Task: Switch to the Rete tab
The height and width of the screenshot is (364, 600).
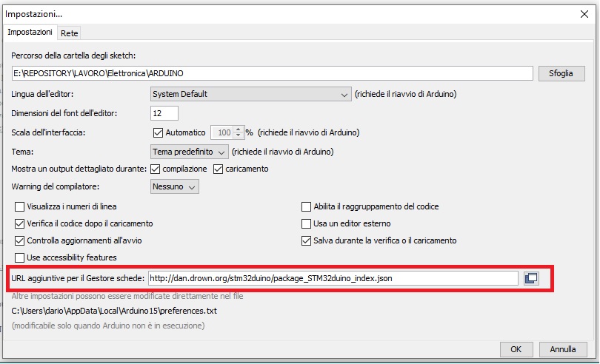Action: point(70,33)
